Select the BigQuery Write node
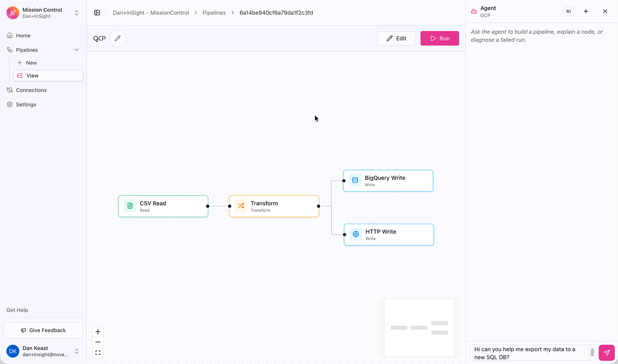Image resolution: width=618 pixels, height=364 pixels. tap(388, 181)
